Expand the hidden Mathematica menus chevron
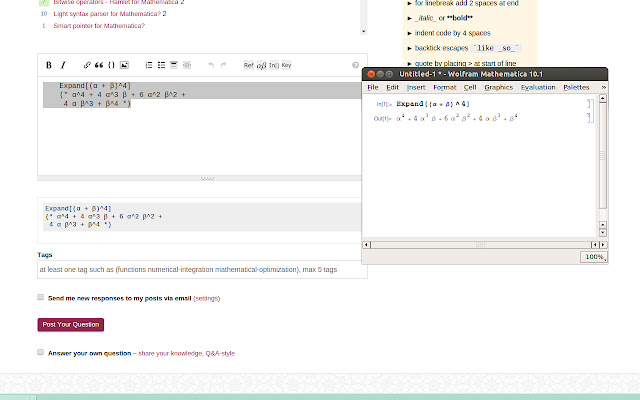The image size is (640, 400). [603, 87]
